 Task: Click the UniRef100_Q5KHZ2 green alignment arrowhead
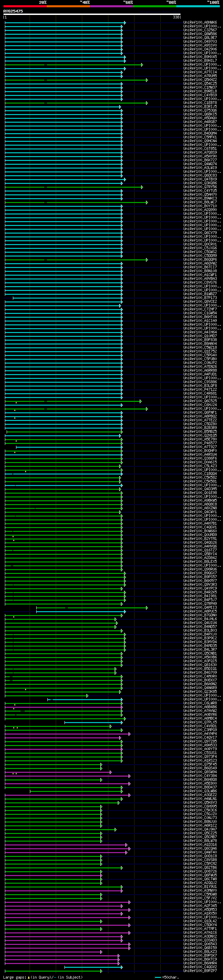147,80
